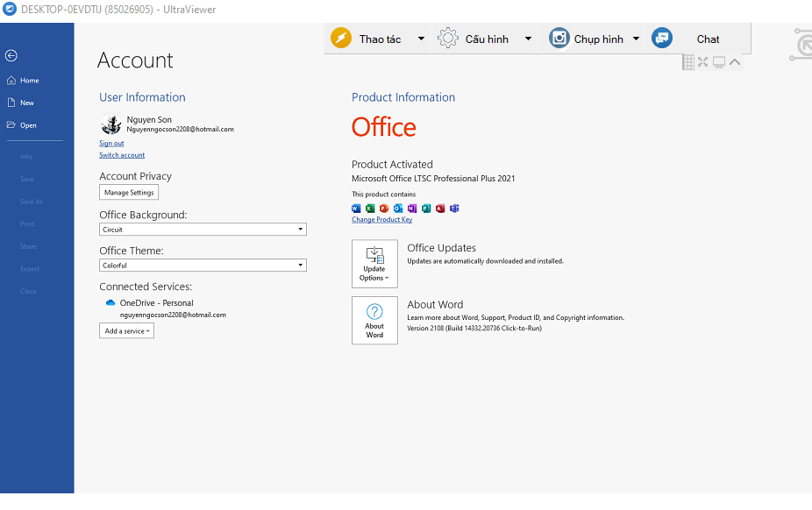Select the Open menu label in backstage sidebar
Screen dimensions: 812x510
[x=28, y=125]
